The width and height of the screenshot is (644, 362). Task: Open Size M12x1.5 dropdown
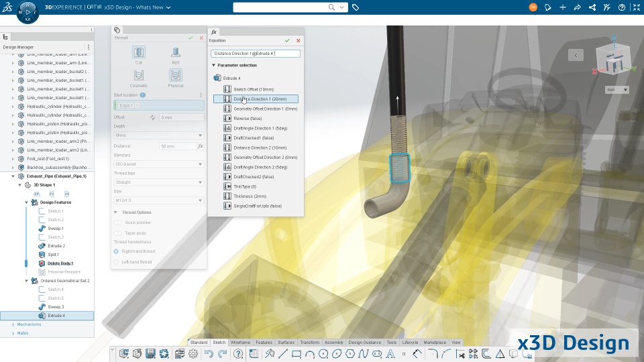(x=158, y=200)
